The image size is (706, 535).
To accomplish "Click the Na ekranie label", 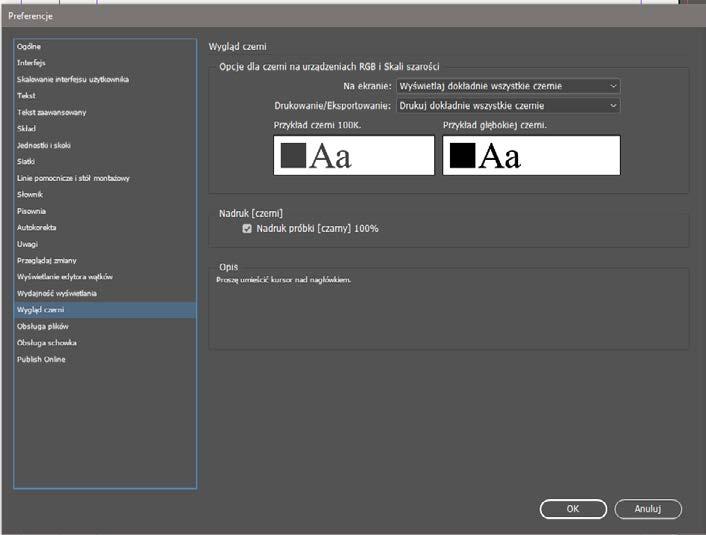I will tap(367, 86).
